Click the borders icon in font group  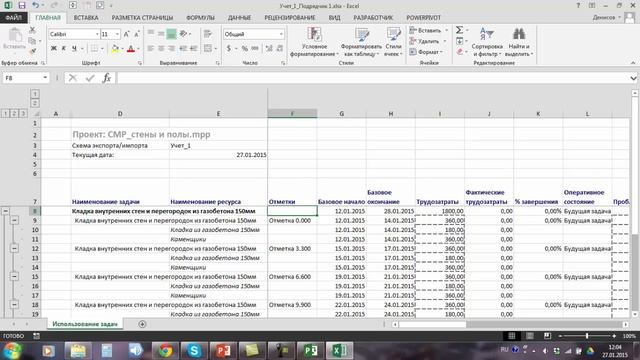(x=94, y=49)
